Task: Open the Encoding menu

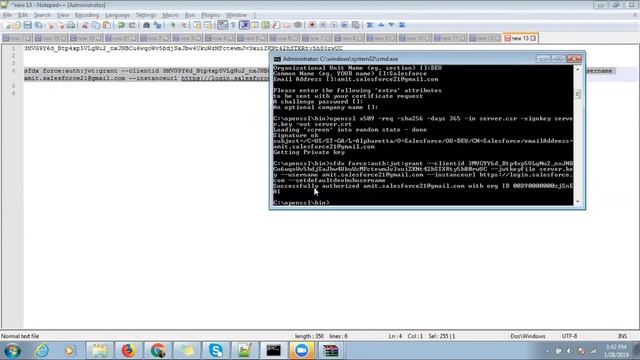Action: (87, 15)
